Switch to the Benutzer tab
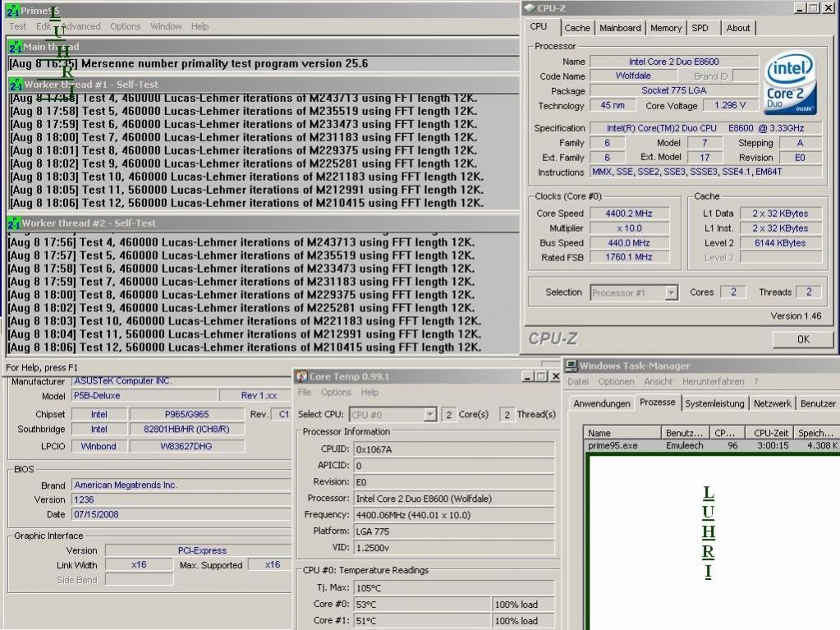 [x=818, y=403]
